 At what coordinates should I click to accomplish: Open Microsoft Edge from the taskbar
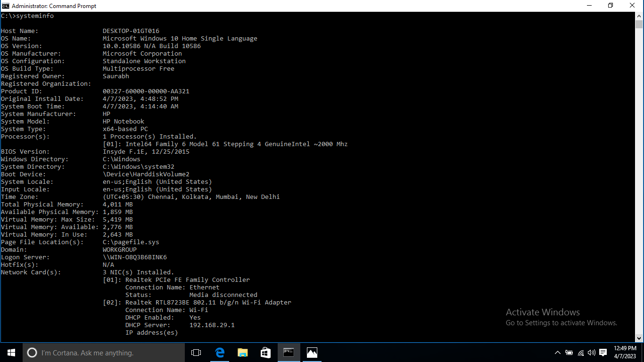[x=219, y=353]
